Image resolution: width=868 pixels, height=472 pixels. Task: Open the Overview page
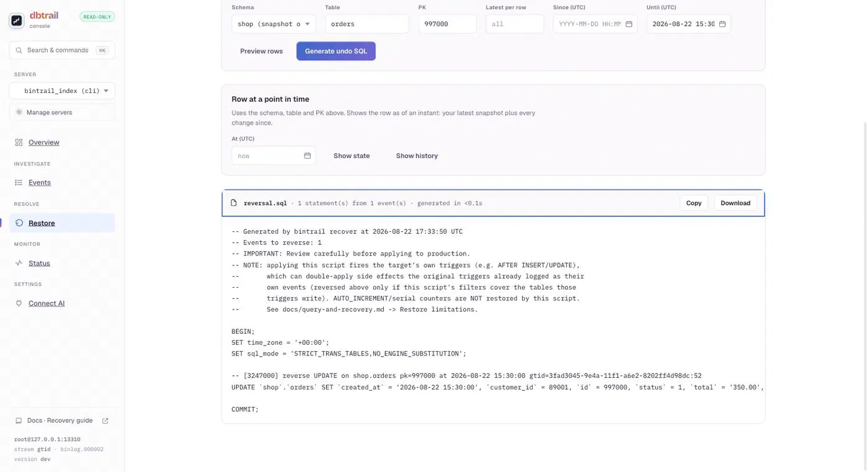pos(44,142)
